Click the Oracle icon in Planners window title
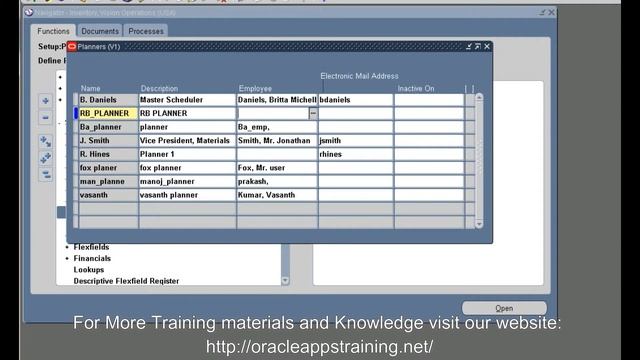Image resolution: width=640 pixels, height=360 pixels. (x=72, y=47)
